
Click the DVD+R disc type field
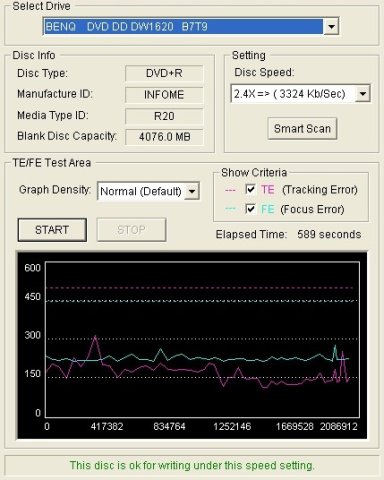pyautogui.click(x=164, y=73)
